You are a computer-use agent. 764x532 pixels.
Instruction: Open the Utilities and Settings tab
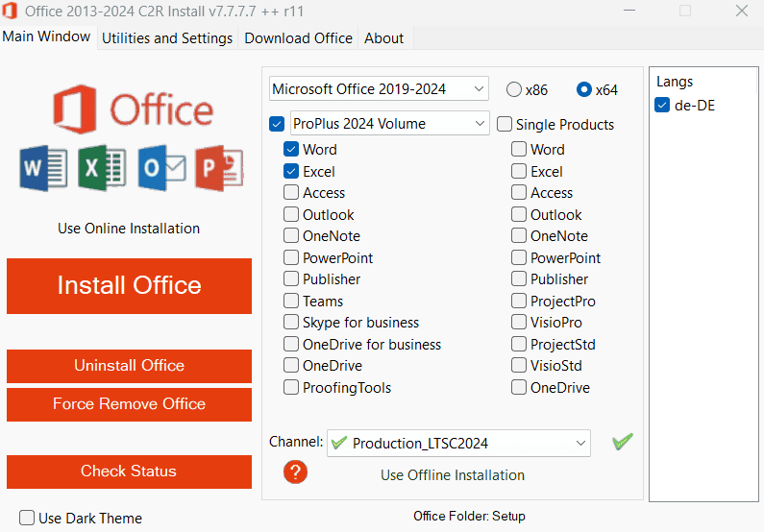[x=167, y=38]
